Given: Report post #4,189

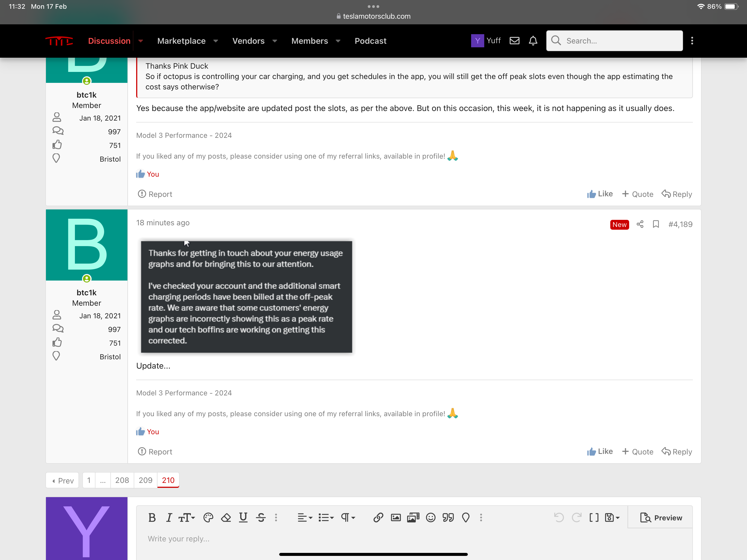Looking at the screenshot, I should click(155, 451).
